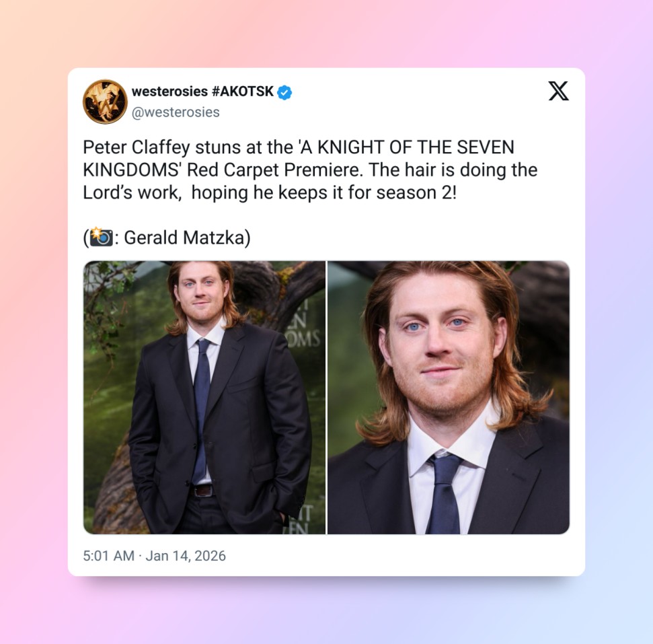653x644 pixels.
Task: Click the blue verified badge
Action: 284,92
